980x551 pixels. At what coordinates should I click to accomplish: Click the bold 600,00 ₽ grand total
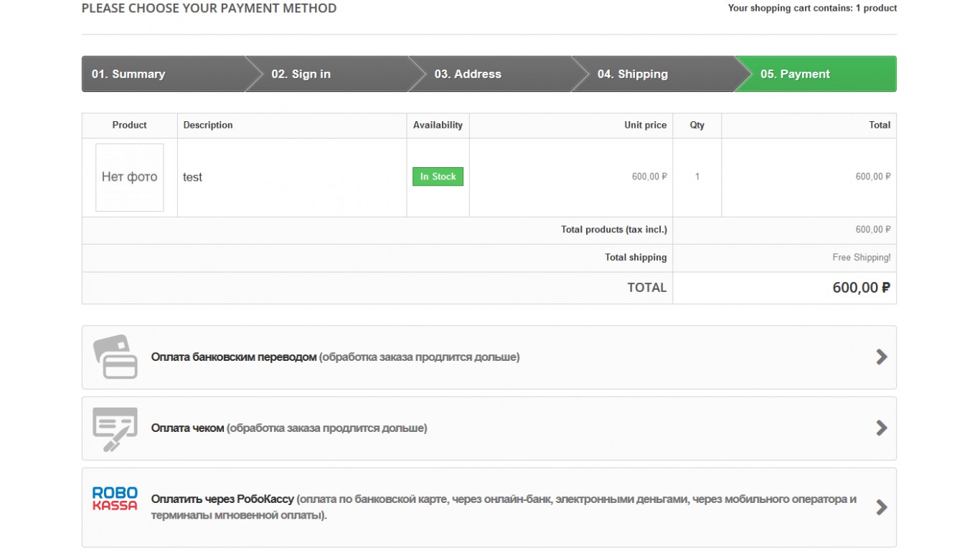(x=861, y=288)
